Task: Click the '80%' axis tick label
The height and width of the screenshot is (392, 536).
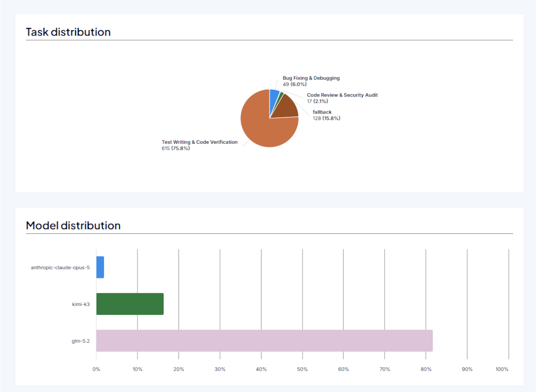Action: 426,369
